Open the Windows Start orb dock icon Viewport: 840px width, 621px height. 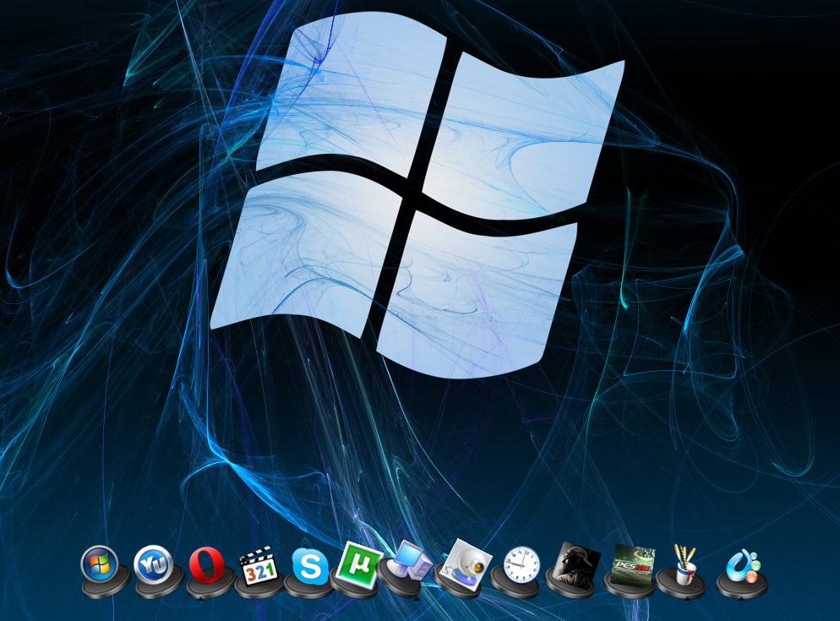coord(99,564)
